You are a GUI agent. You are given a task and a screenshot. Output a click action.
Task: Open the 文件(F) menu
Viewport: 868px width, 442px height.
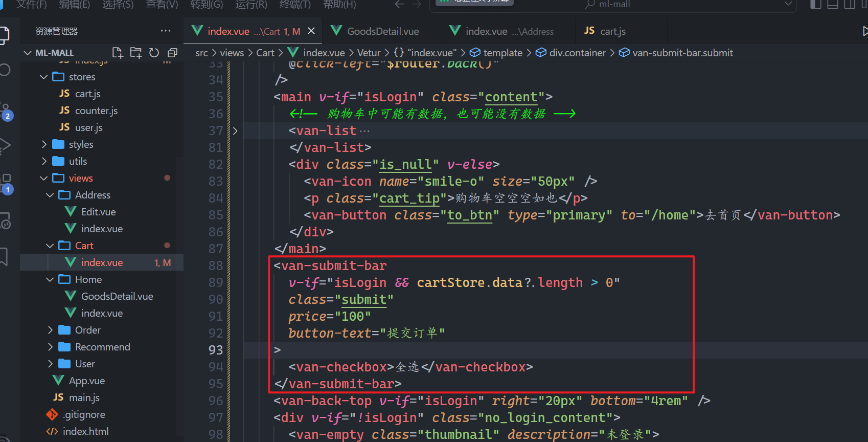[x=31, y=5]
